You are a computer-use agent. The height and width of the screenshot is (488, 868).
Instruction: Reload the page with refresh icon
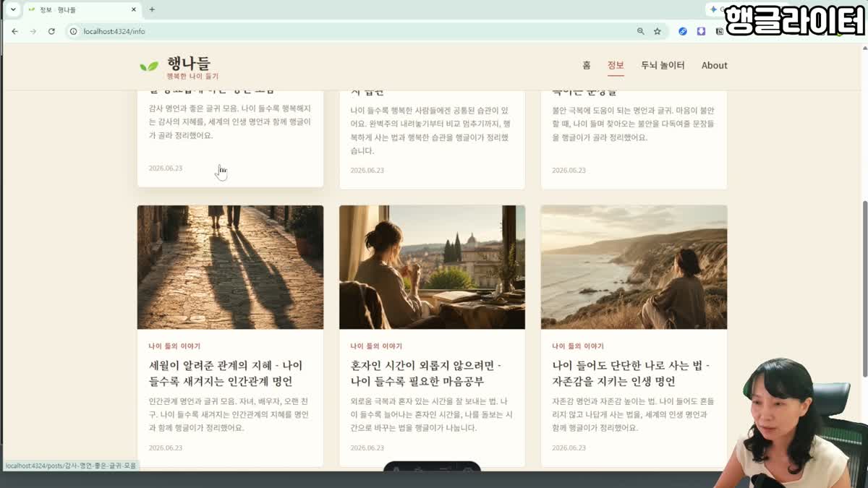(x=51, y=32)
